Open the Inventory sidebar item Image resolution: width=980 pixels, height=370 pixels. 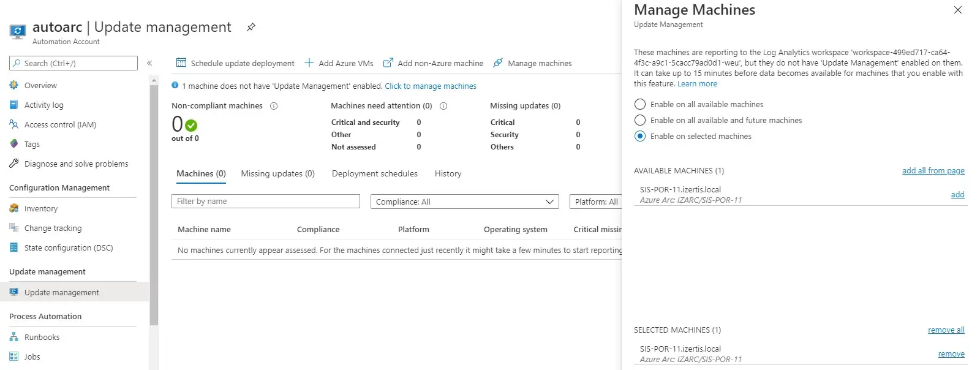[x=40, y=208]
